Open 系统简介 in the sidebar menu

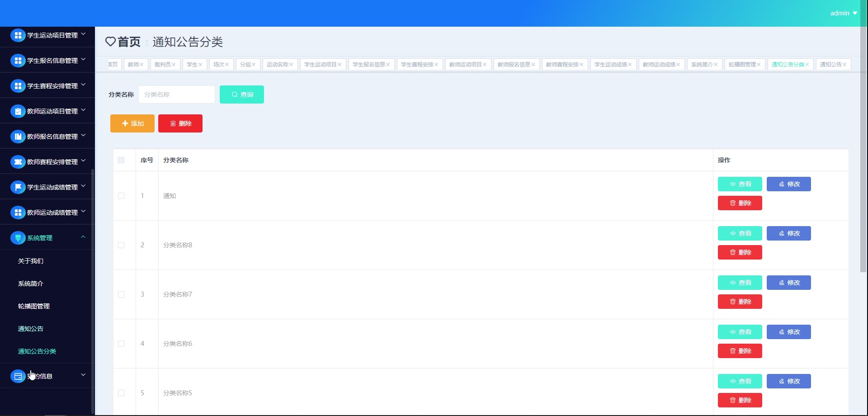point(31,284)
